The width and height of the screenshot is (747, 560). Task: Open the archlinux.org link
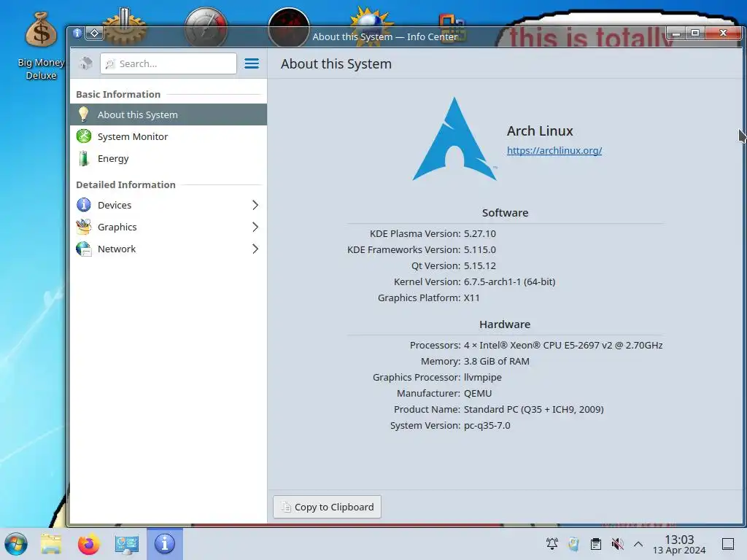click(x=554, y=150)
